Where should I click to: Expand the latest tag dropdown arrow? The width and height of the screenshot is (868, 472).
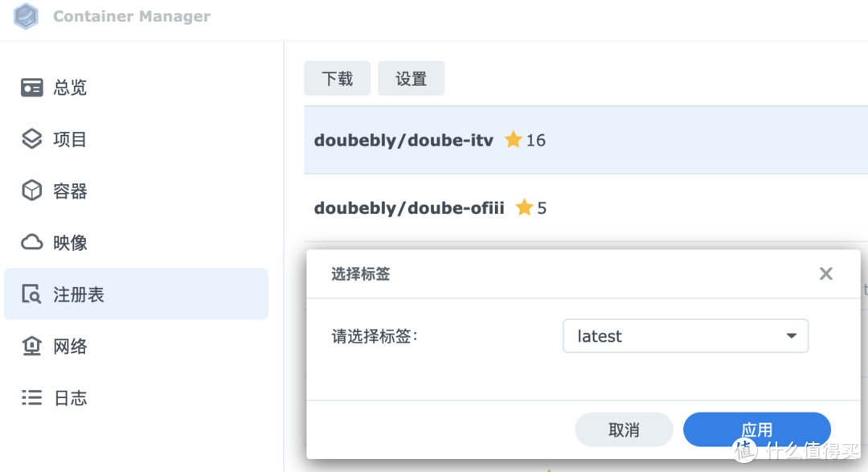tap(792, 336)
